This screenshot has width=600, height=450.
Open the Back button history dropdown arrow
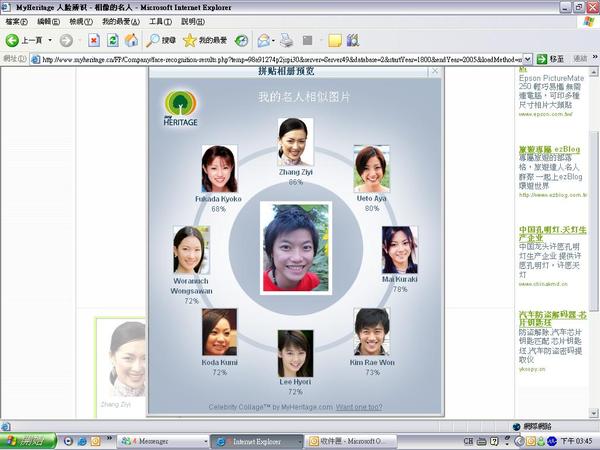[x=50, y=40]
